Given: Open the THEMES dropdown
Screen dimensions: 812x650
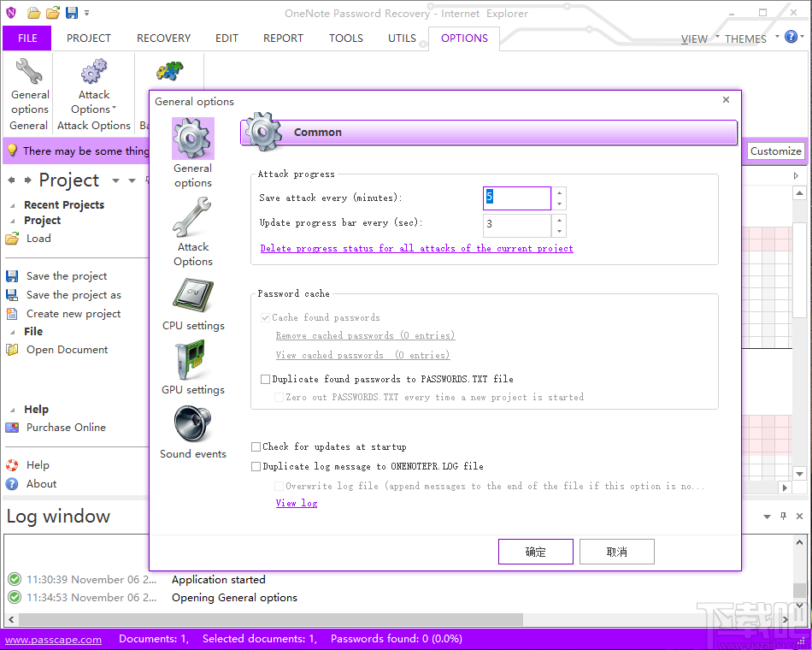Looking at the screenshot, I should [745, 38].
